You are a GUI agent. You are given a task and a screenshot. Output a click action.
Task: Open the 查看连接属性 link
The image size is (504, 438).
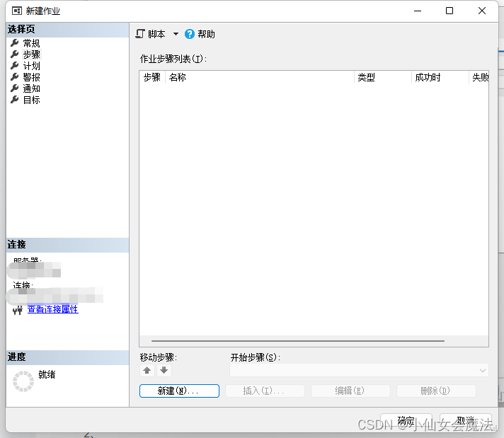coord(52,309)
